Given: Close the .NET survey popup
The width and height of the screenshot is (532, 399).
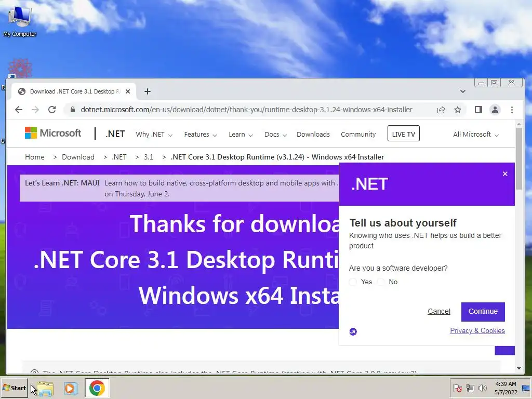Looking at the screenshot, I should coord(505,174).
